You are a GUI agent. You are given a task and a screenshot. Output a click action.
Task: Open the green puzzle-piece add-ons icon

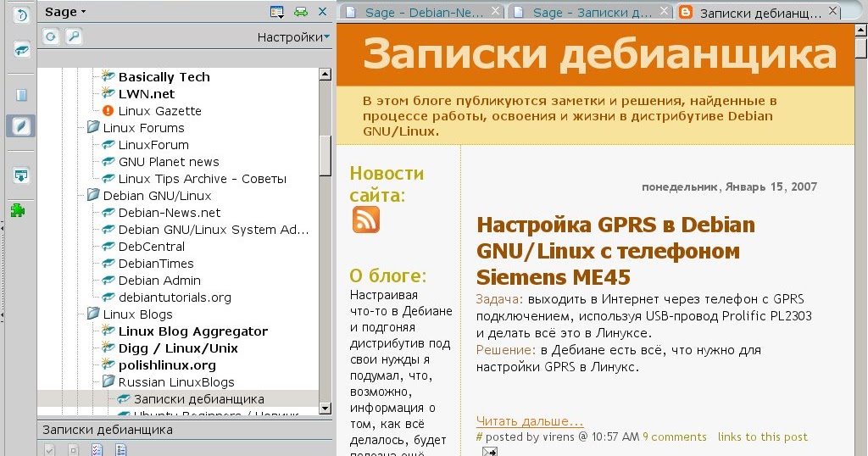point(19,209)
